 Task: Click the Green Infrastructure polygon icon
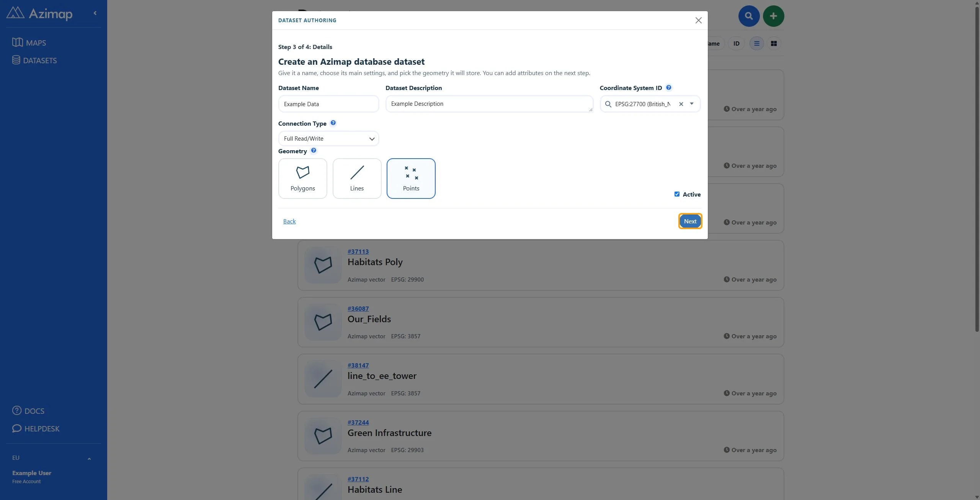[323, 436]
